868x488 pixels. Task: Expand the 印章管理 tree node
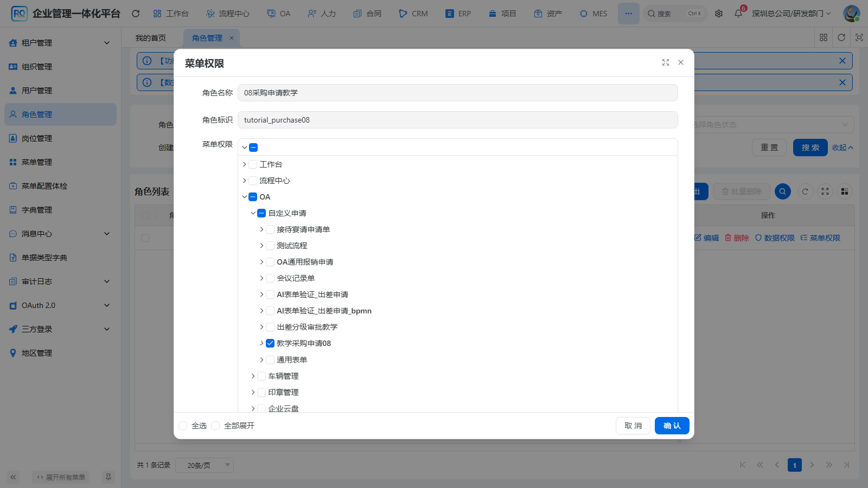(253, 392)
